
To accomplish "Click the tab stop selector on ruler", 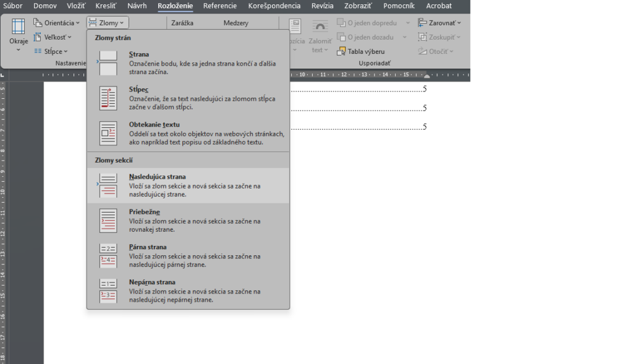I will [2, 75].
